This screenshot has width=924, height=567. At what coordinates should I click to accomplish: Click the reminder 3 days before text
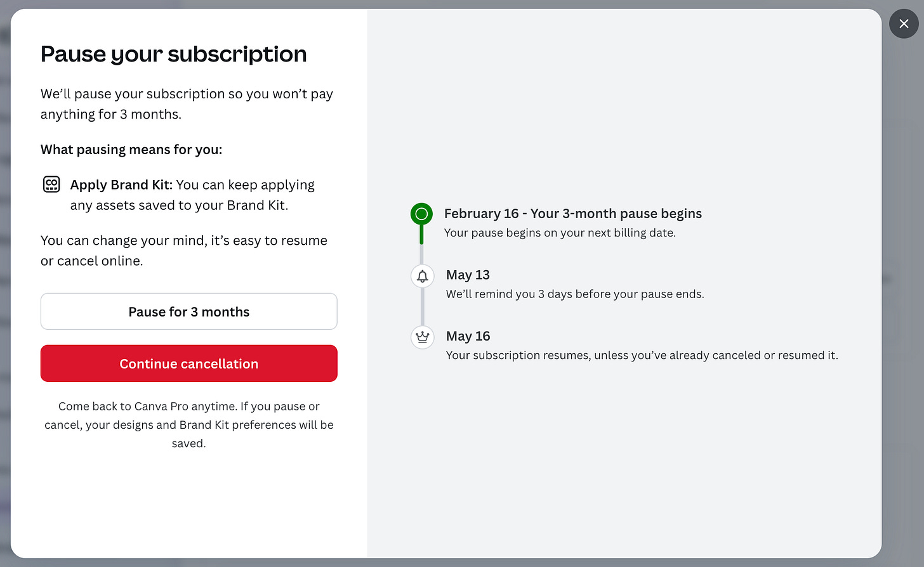(575, 294)
